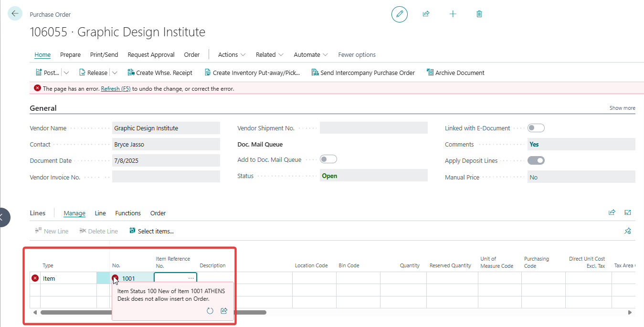The image size is (644, 327).
Task: Go back using the arrow button
Action: (x=15, y=14)
